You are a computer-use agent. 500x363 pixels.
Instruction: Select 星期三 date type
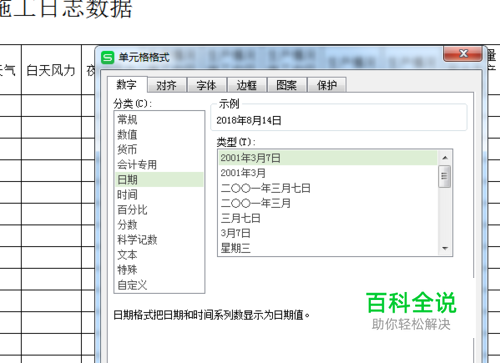[328, 248]
